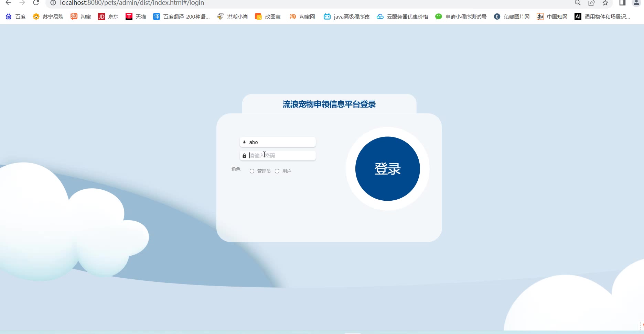Open the 中国知网 bookmark
Image resolution: width=644 pixels, height=334 pixels.
click(552, 16)
